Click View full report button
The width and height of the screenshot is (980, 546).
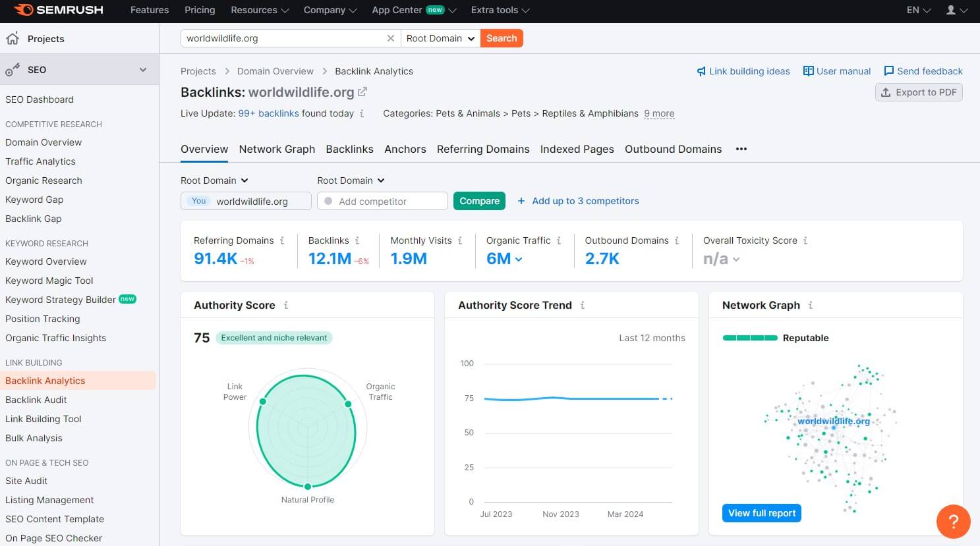(x=762, y=513)
